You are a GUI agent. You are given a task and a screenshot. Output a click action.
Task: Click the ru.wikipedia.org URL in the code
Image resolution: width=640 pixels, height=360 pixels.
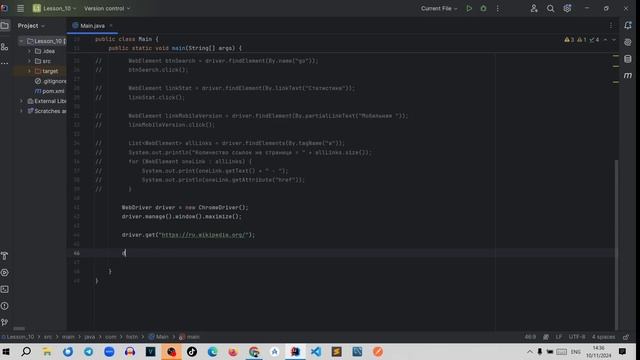pos(204,235)
